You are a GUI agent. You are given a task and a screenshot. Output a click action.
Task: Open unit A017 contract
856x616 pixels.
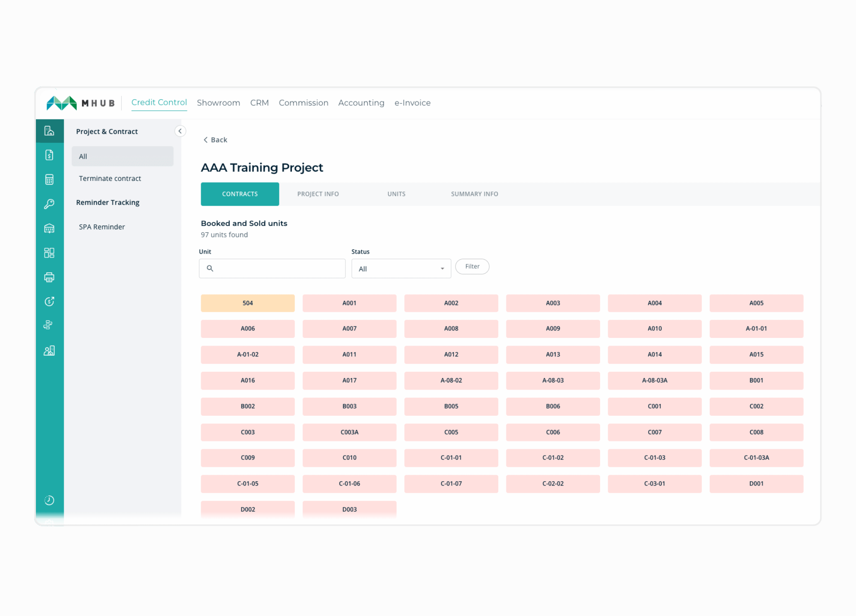(349, 380)
